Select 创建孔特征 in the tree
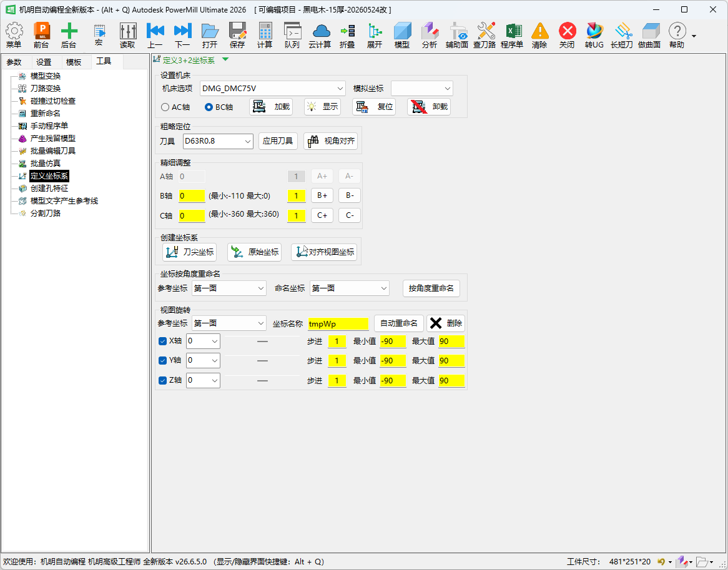Screen dimensions: 728x570 [49, 189]
